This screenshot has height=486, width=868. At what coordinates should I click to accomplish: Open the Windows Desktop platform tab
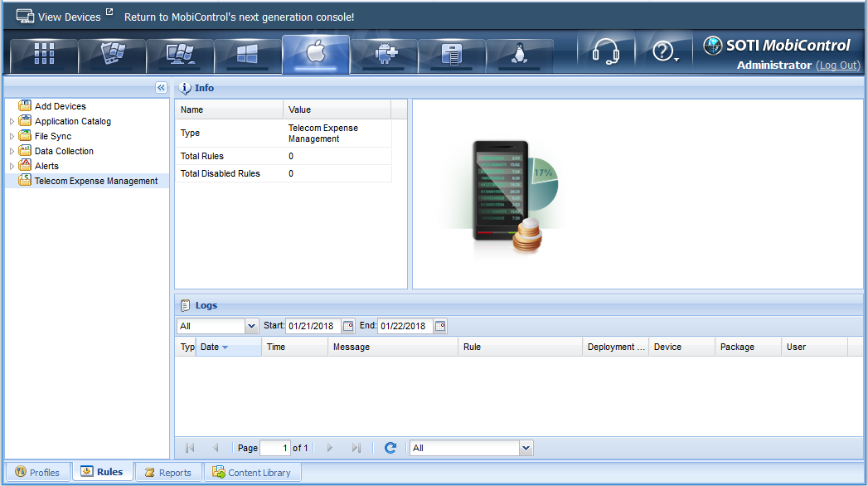pos(180,55)
